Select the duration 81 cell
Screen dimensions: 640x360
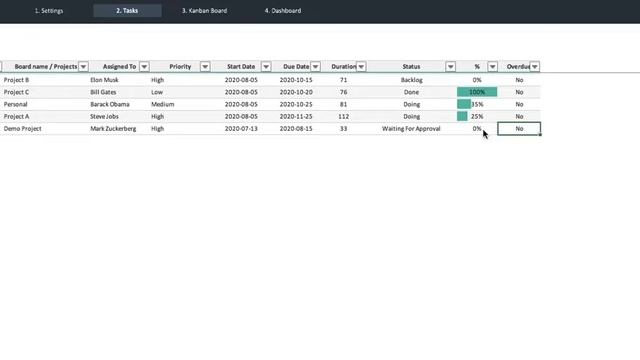coord(343,104)
